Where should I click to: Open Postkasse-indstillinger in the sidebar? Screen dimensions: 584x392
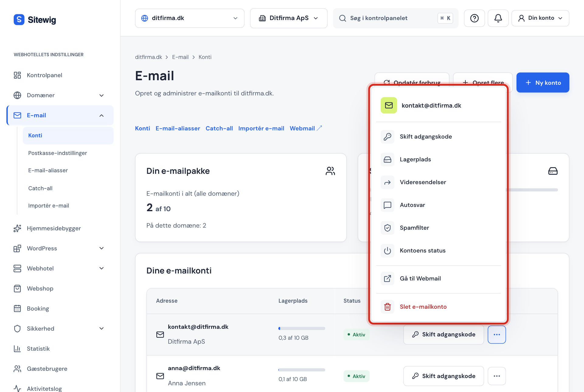(x=68, y=153)
